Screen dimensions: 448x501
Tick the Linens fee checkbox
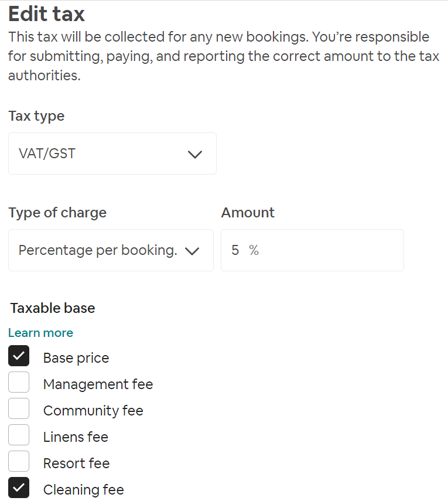tap(19, 435)
